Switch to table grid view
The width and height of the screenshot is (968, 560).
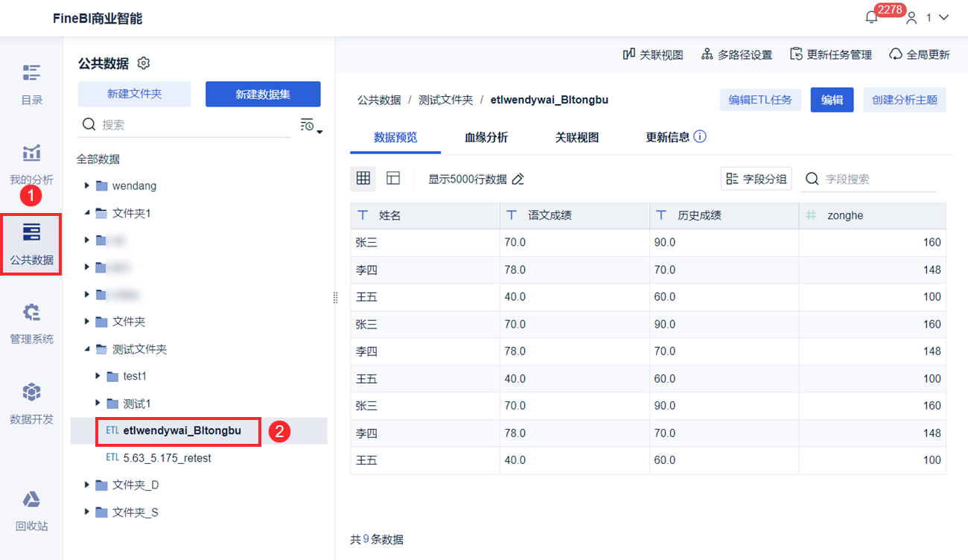tap(363, 179)
